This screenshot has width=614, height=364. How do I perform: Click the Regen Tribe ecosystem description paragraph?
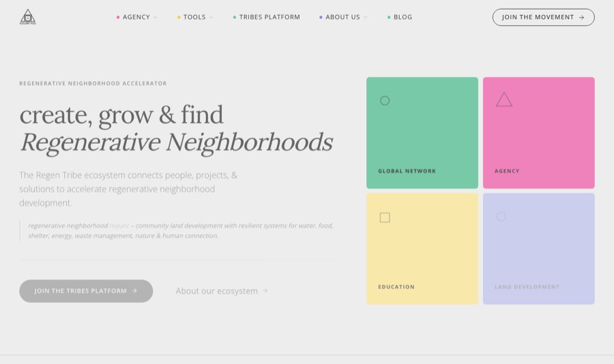pos(128,189)
